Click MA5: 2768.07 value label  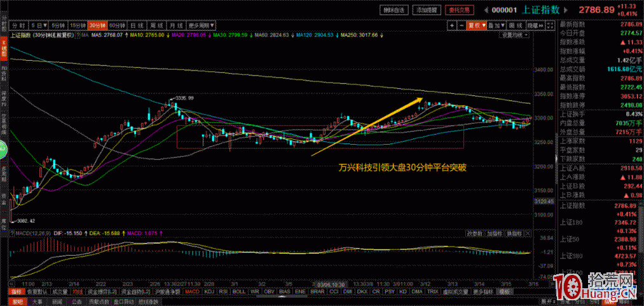click(107, 36)
